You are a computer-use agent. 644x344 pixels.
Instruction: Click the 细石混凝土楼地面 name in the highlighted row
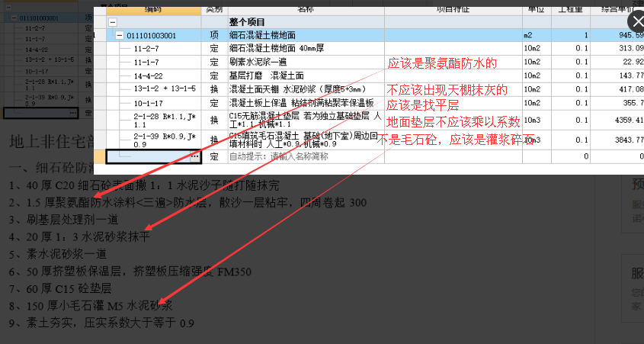pyautogui.click(x=306, y=36)
